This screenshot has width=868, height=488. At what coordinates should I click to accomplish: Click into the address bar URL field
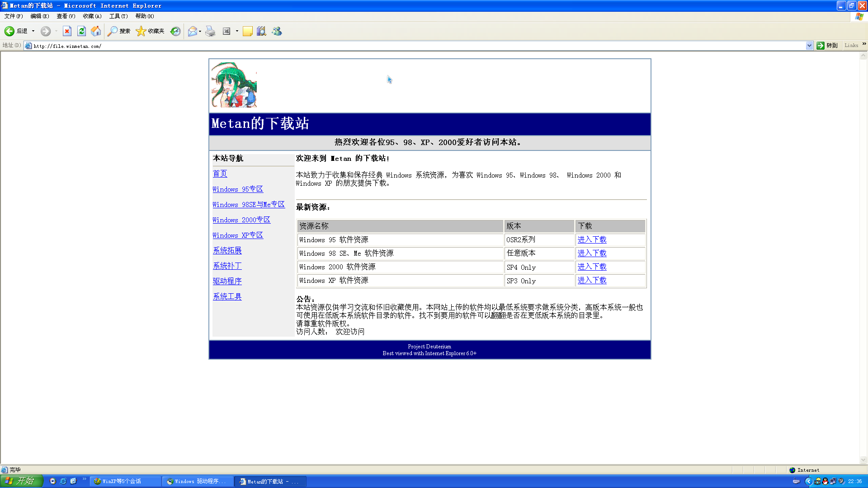418,46
